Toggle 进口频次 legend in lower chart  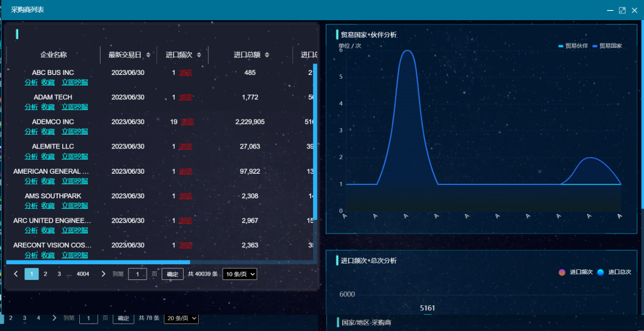click(x=576, y=272)
